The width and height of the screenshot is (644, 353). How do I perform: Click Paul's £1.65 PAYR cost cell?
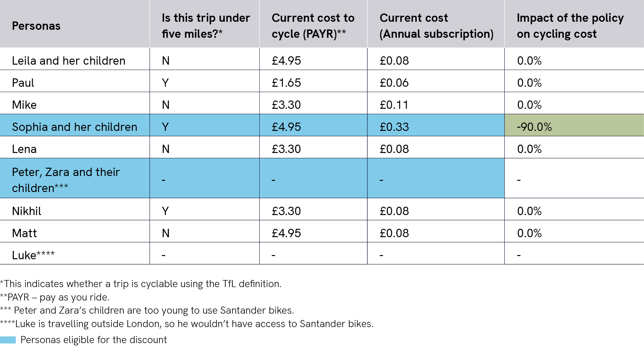click(286, 83)
